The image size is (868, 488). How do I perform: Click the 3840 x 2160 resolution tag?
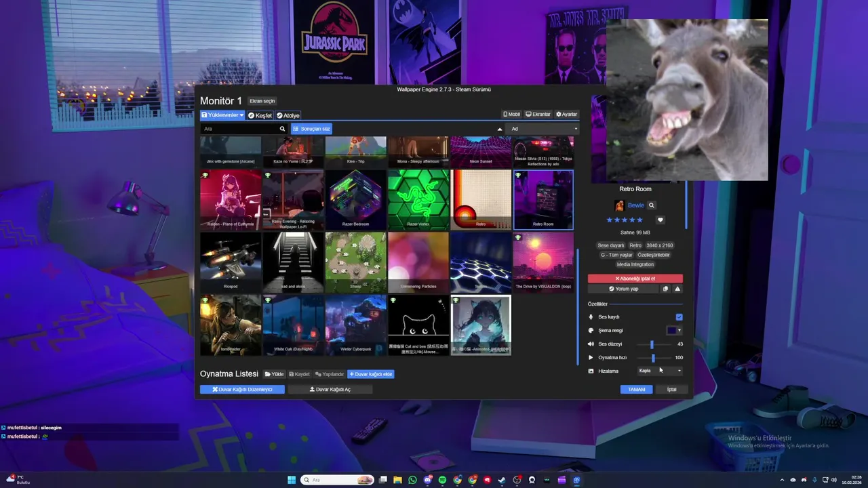(660, 245)
